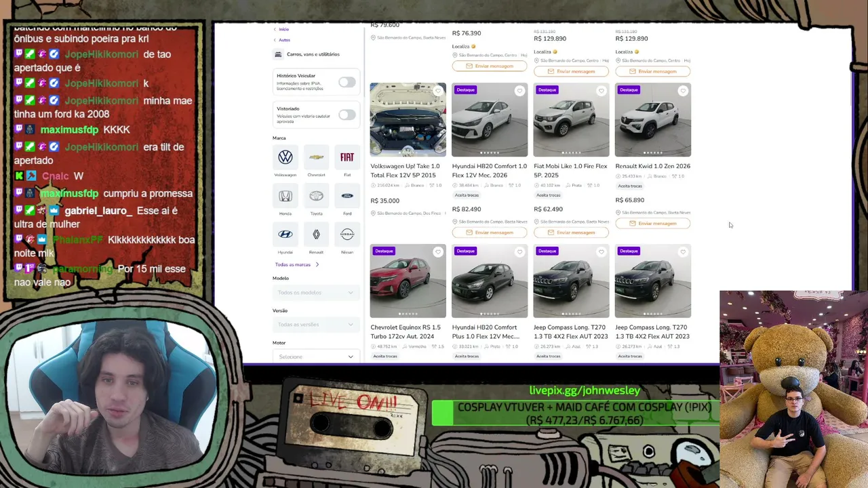Open Volkswagen Up! Take 1.0 listing title

406,171
